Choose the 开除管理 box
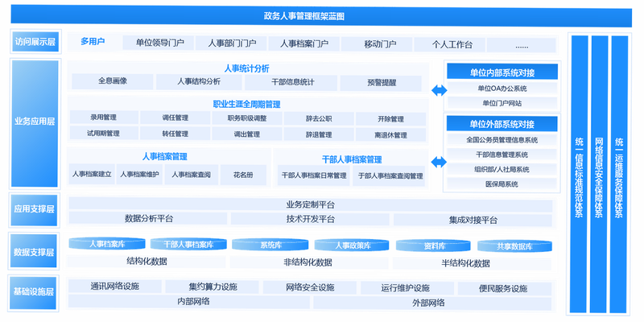 coord(391,119)
